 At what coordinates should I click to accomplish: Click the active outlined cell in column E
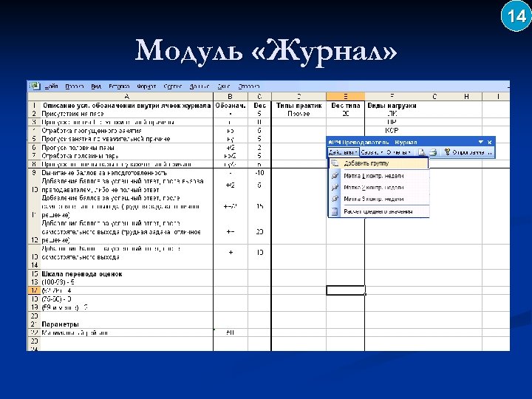(x=345, y=290)
